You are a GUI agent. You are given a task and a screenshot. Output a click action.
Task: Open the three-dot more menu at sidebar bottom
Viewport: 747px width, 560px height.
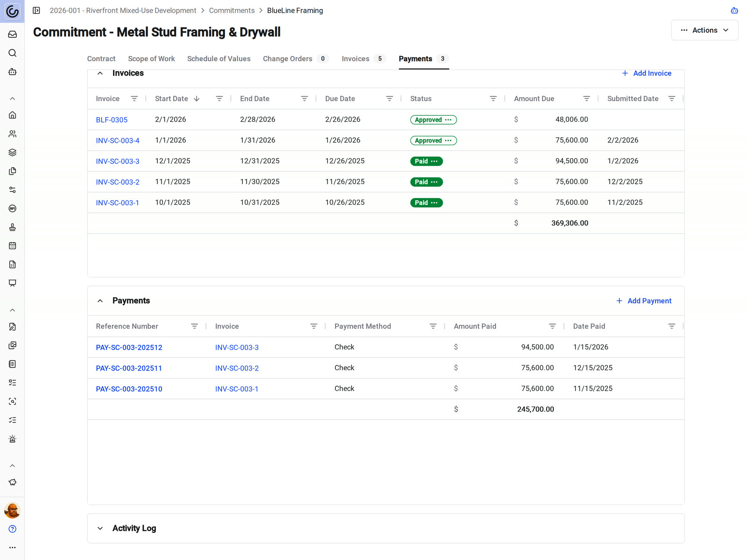[13, 548]
